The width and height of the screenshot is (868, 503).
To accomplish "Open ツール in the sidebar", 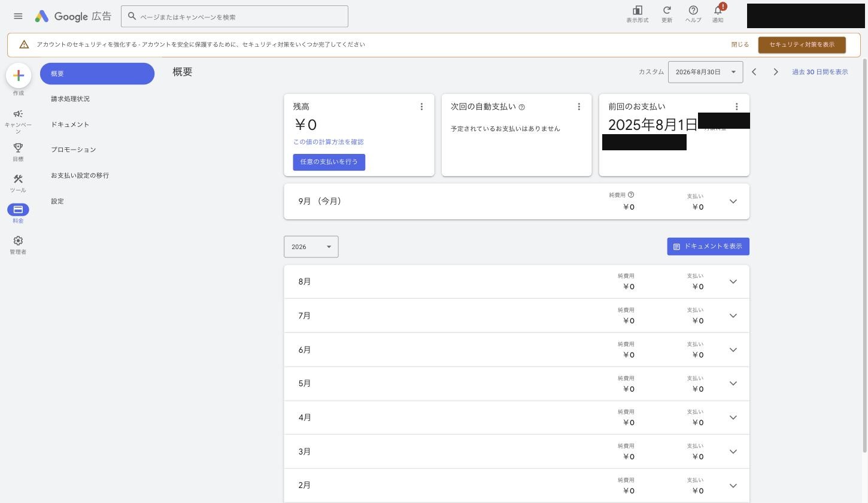I will pyautogui.click(x=18, y=183).
